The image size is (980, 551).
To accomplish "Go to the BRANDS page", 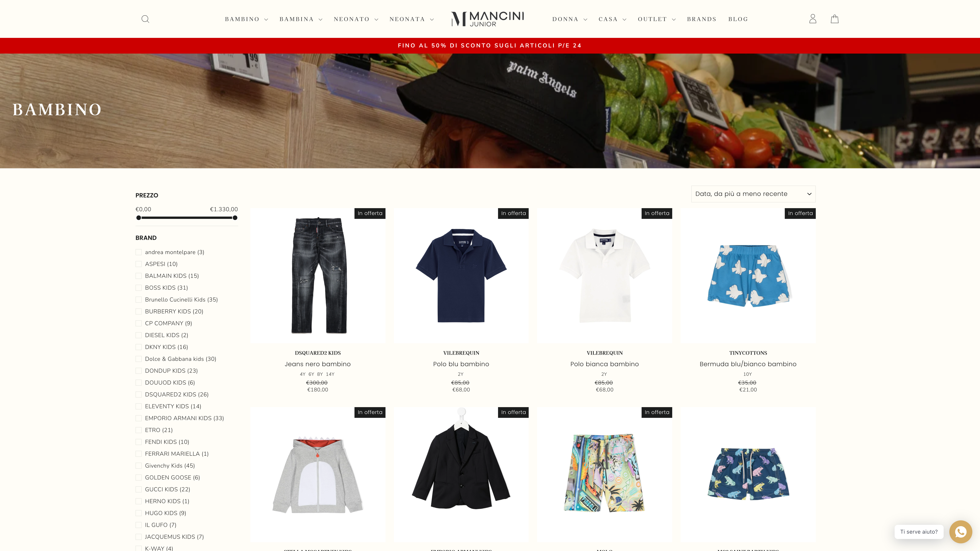I will click(702, 19).
